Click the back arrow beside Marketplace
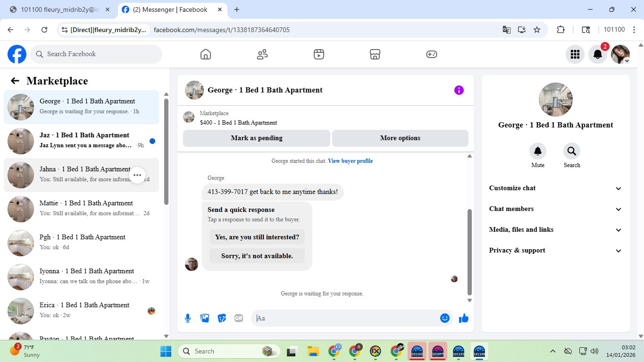The width and height of the screenshot is (644, 362). click(15, 81)
